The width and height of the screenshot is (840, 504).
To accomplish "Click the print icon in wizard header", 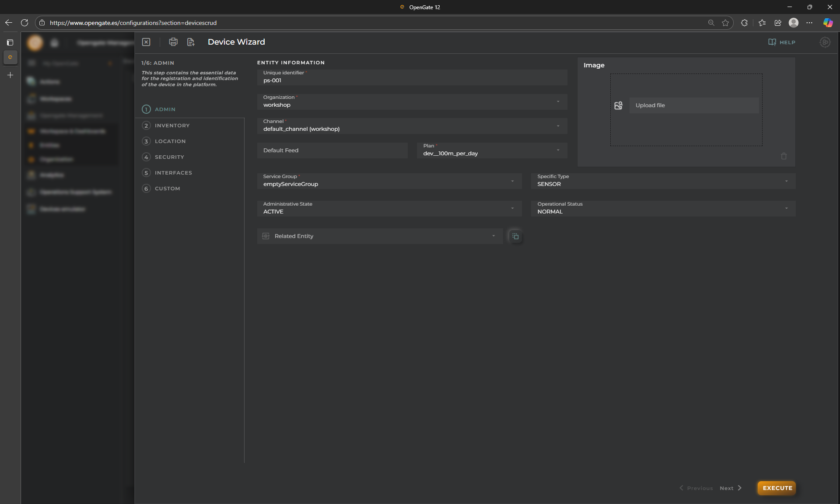I will tap(173, 42).
